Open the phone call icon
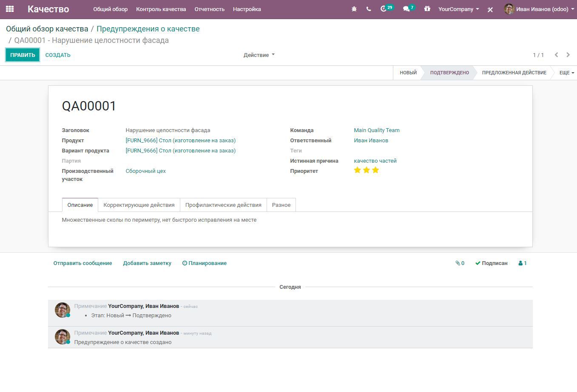The width and height of the screenshot is (577, 392). coord(369,9)
